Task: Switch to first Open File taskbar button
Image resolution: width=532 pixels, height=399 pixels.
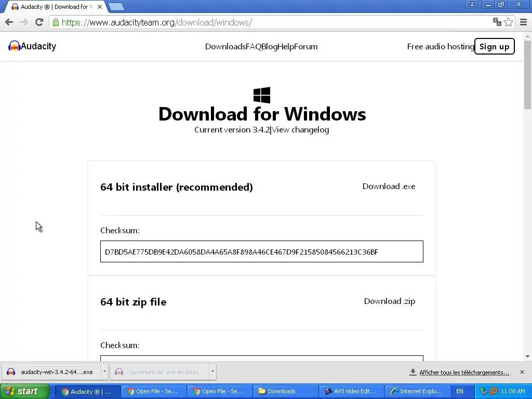Action: pos(154,392)
